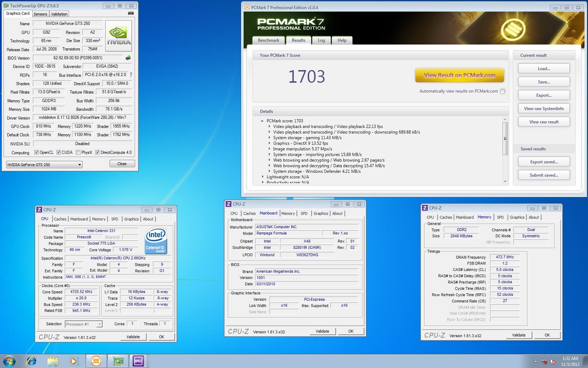This screenshot has width=588, height=368.
Task: Click DRAM Frequency value 472.7 MHz
Action: (x=505, y=257)
